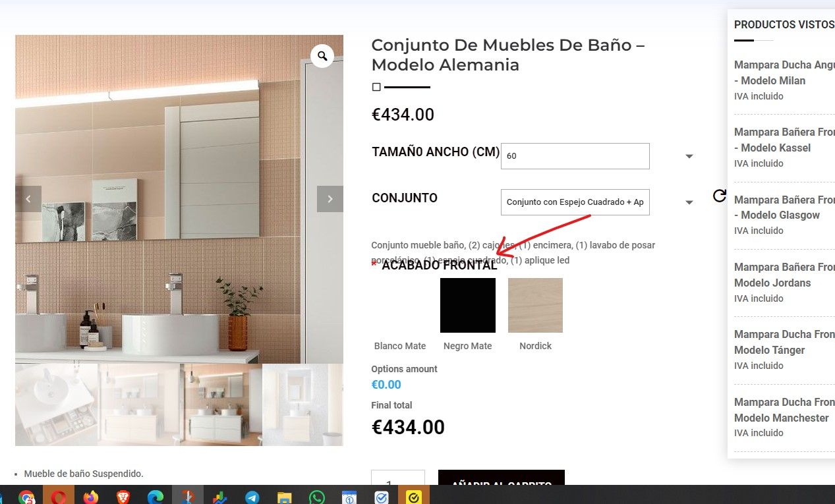Pick the Nordick wood finish swatch
Screen dimensions: 835x504
pos(535,305)
